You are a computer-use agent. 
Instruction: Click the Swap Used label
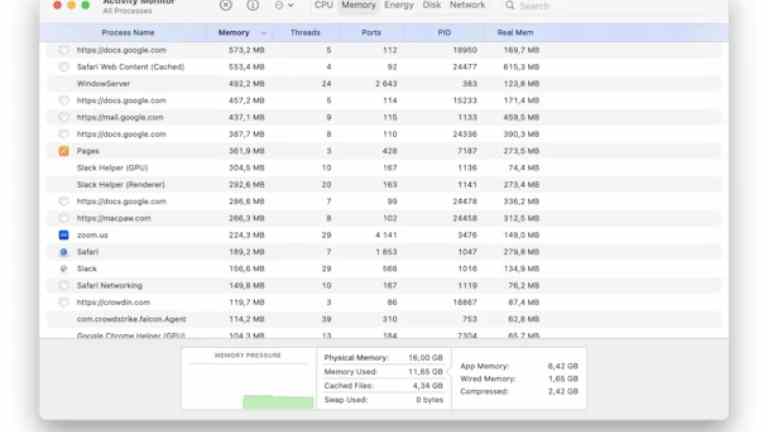tap(346, 400)
